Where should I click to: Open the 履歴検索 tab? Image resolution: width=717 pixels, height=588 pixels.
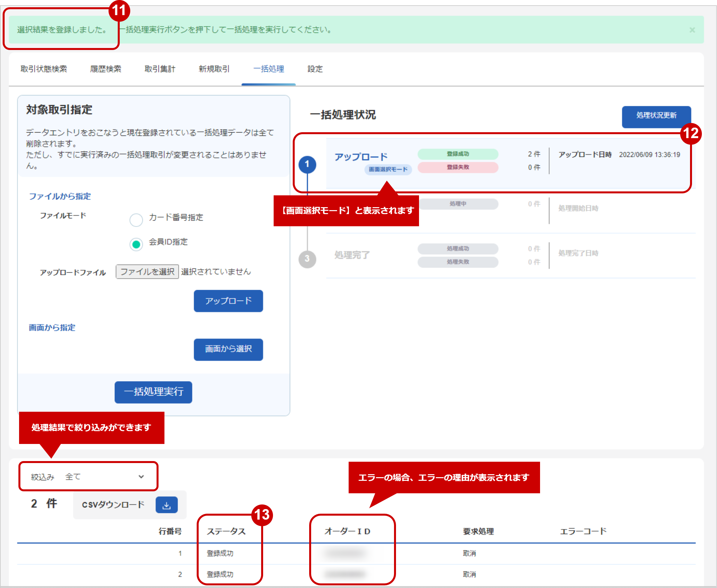point(106,69)
